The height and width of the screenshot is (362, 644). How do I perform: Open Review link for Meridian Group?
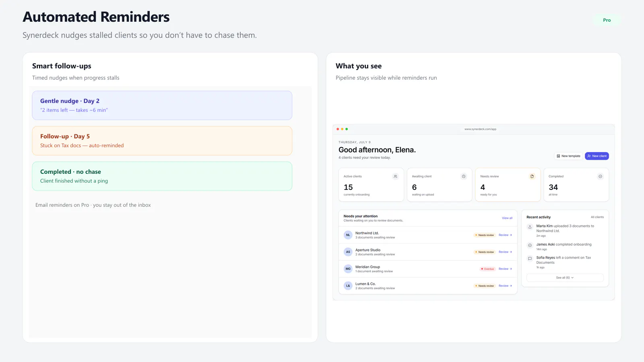click(505, 269)
